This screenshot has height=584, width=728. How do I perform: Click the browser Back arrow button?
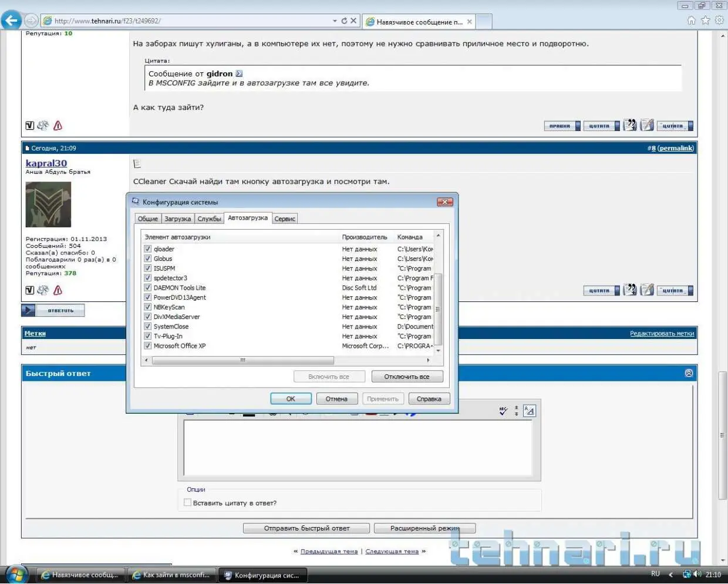(11, 21)
